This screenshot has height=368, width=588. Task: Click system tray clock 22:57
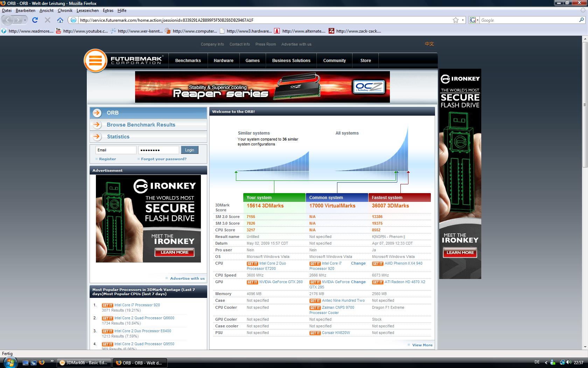(579, 363)
